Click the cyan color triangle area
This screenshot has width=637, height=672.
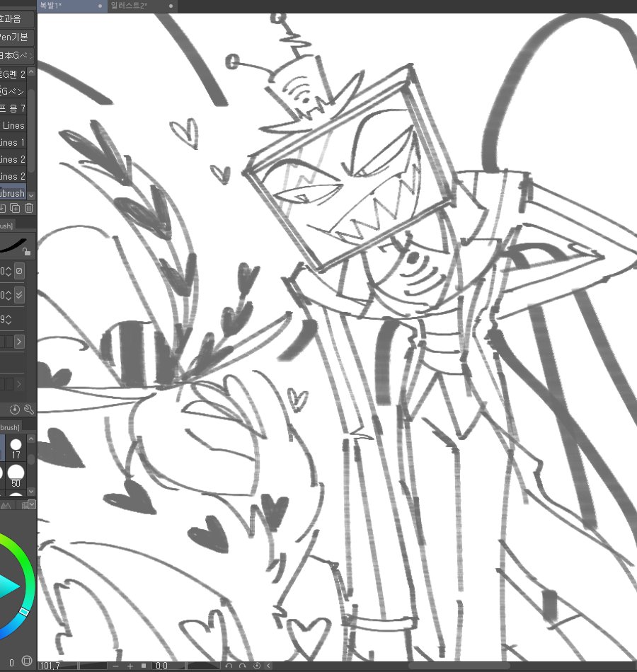pos(8,587)
